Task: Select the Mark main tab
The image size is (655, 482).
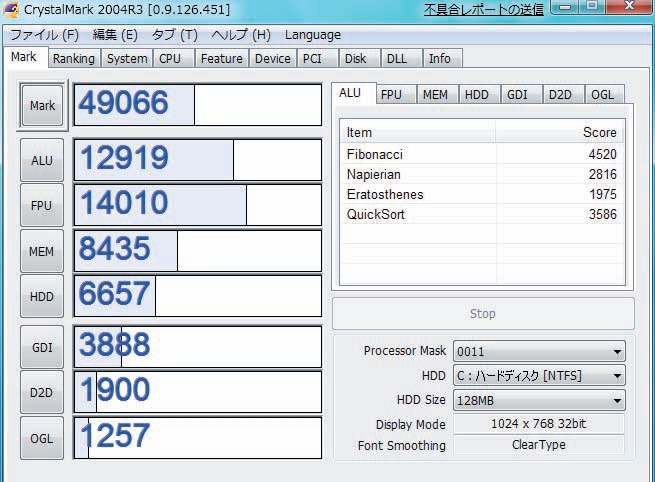Action: pos(24,57)
